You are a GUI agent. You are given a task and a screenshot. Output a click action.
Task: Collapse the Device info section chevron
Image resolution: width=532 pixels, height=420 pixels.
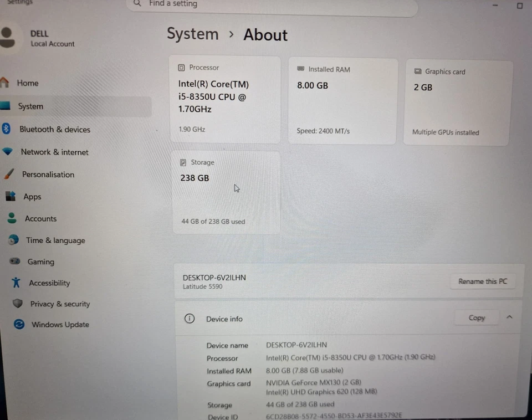(x=509, y=317)
